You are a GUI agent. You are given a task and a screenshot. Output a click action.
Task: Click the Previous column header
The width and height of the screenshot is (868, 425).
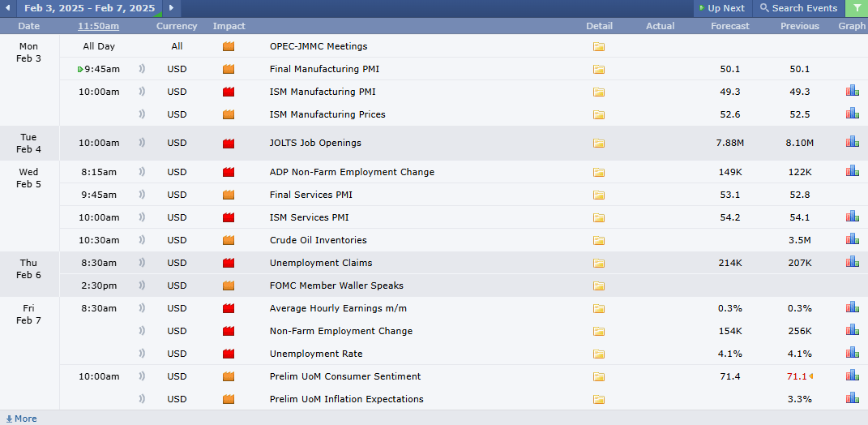(800, 26)
